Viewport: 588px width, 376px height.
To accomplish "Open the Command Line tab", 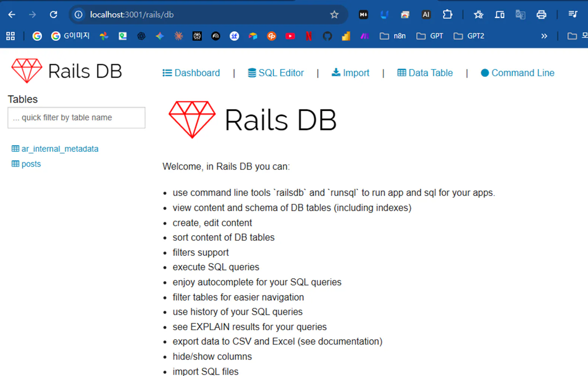I will point(517,73).
